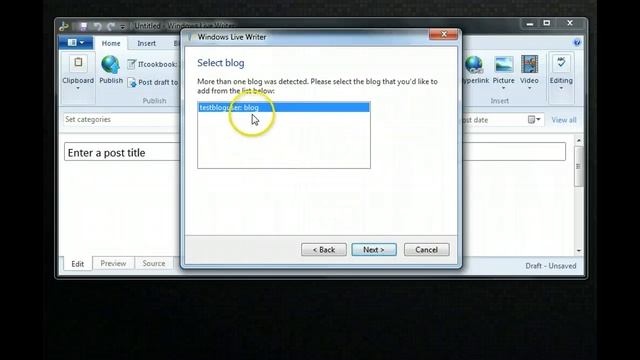Click the Undo arrow in quick access toolbar

tap(97, 27)
